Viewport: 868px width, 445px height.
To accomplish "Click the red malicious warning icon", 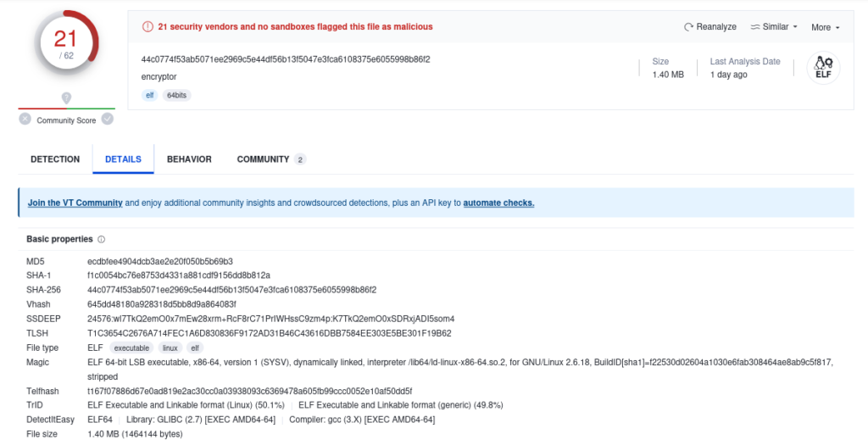I will point(147,26).
